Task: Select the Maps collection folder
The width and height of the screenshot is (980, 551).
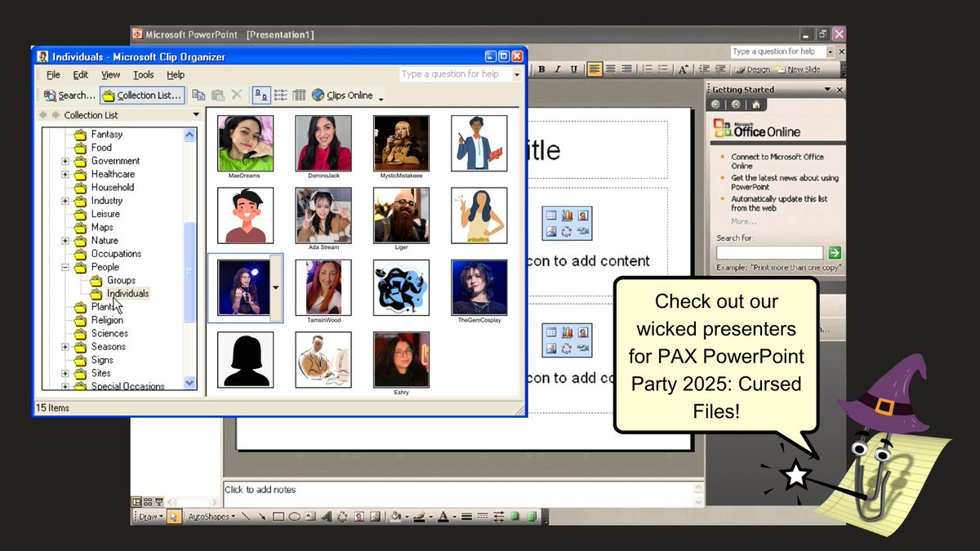Action: point(94,227)
